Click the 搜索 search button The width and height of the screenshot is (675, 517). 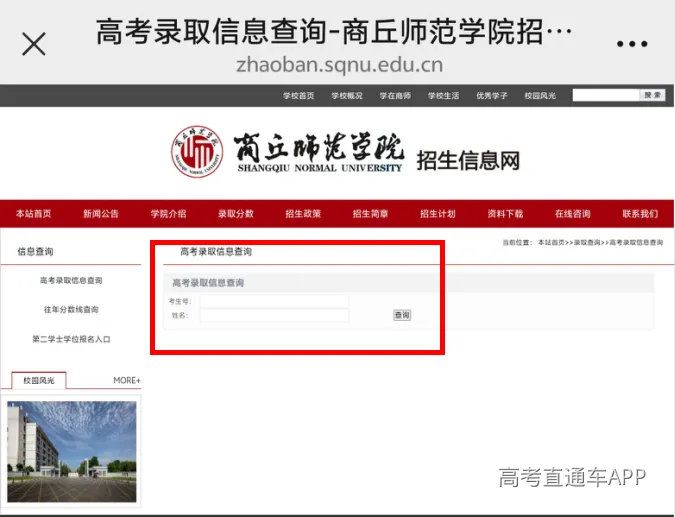pyautogui.click(x=653, y=95)
